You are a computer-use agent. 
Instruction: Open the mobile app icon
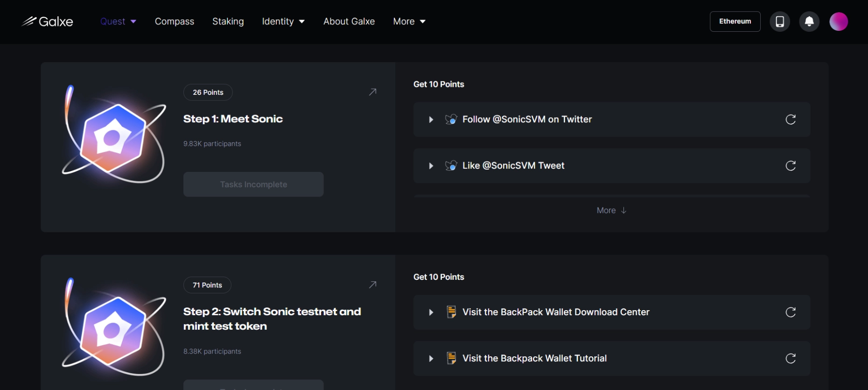point(780,21)
